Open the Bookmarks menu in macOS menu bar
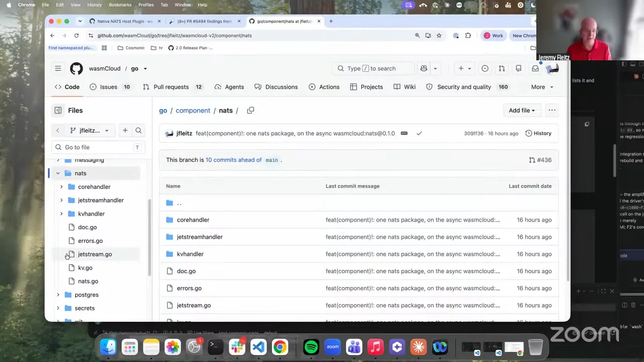This screenshot has width=644, height=362. pyautogui.click(x=120, y=5)
